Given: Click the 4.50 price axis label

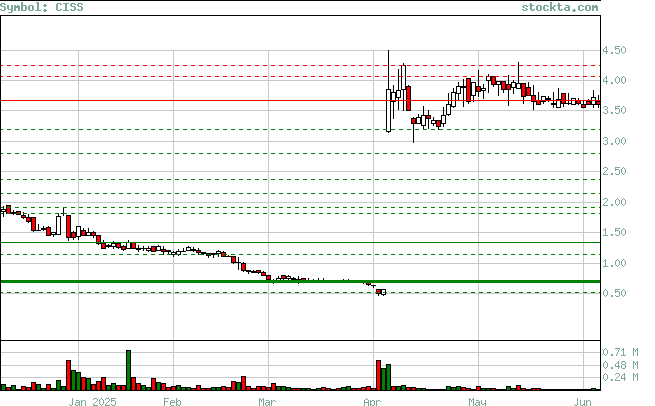Looking at the screenshot, I should click(x=614, y=50).
